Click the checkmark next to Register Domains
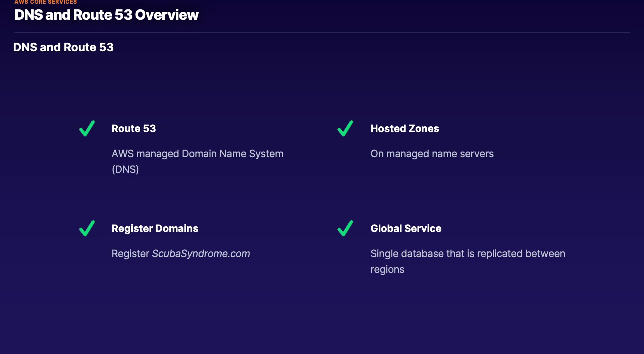The width and height of the screenshot is (644, 354). tap(87, 228)
